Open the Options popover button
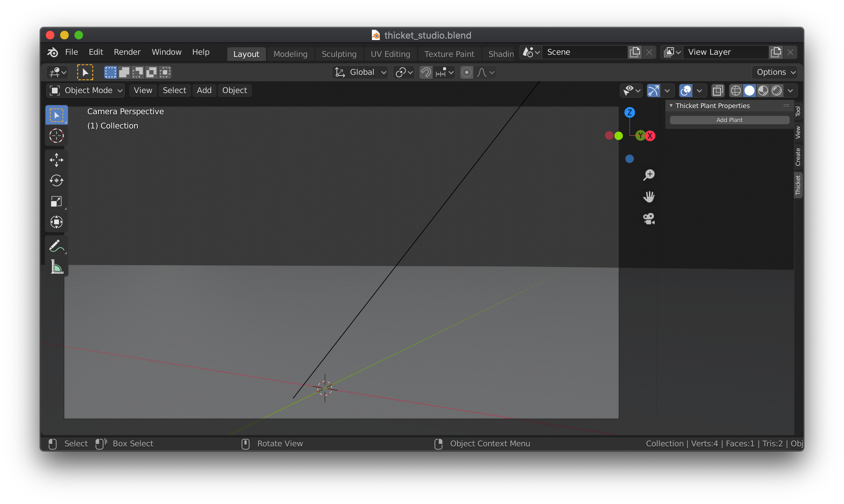The height and width of the screenshot is (504, 844). 775,72
